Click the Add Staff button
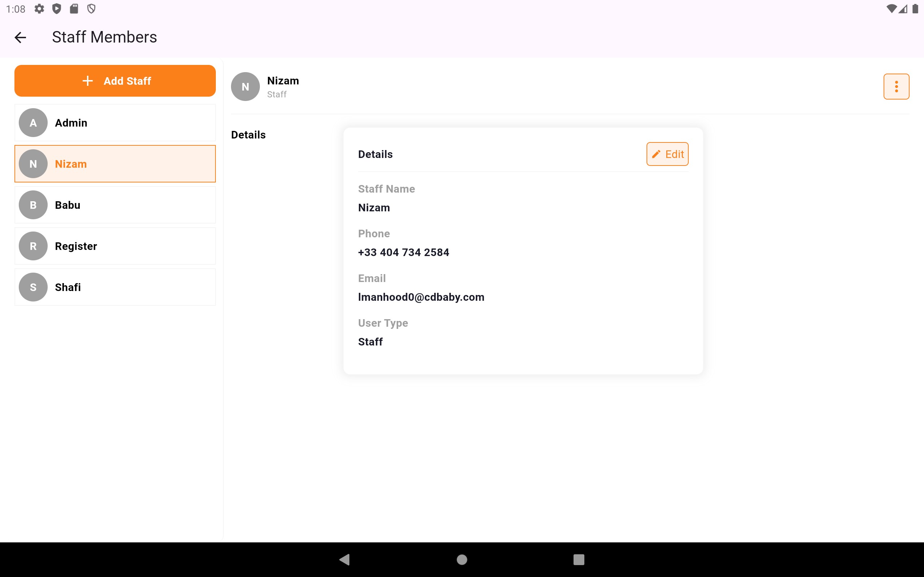Screen dimensions: 924x577 [115, 81]
